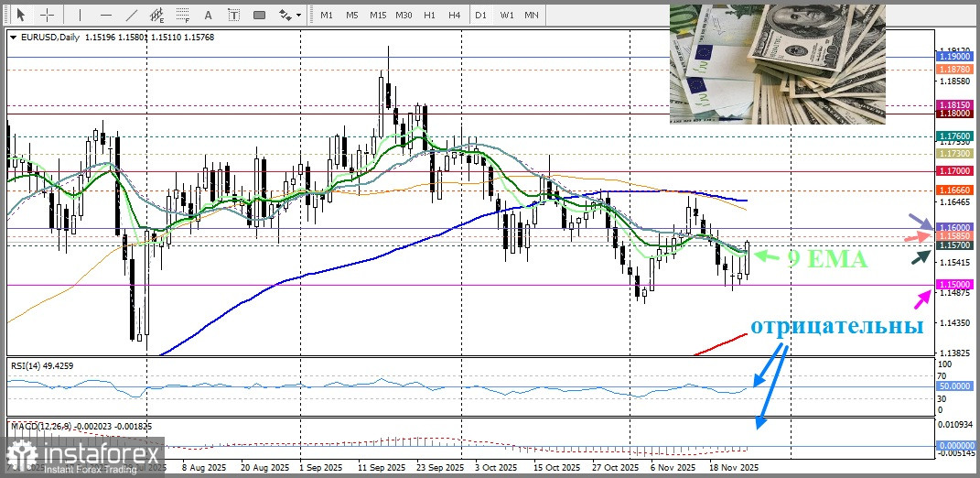Click the 1.18780 price level label
This screenshot has height=478, width=980.
tap(953, 70)
